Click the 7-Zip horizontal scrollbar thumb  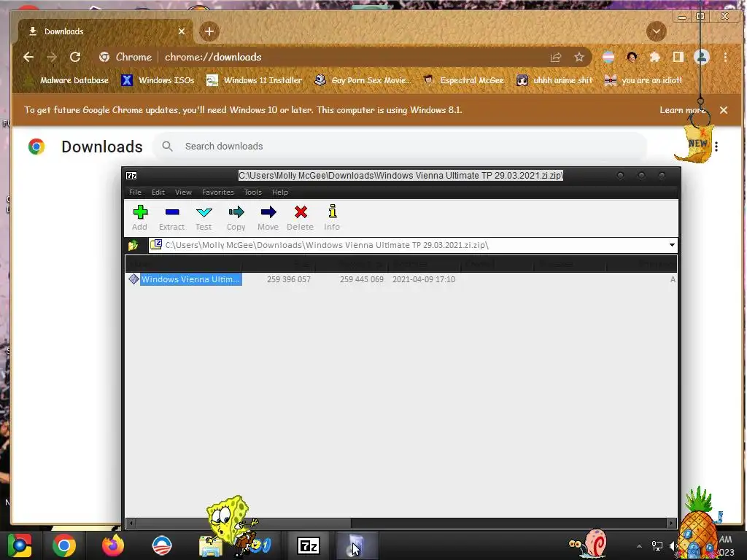tap(244, 524)
